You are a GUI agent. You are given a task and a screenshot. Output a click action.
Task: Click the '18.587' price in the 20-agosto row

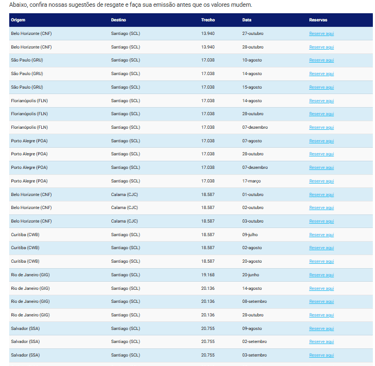pos(208,262)
